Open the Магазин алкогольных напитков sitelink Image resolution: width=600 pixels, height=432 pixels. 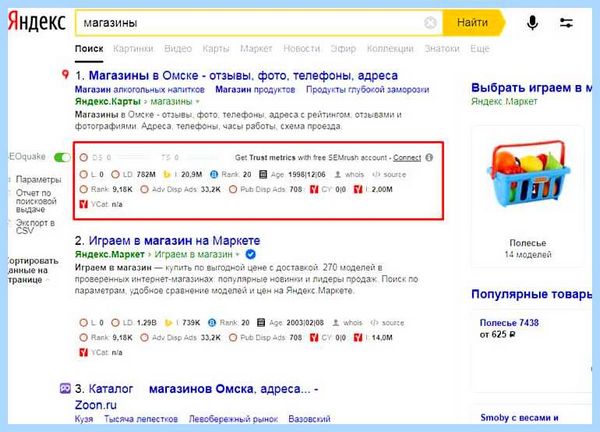tap(140, 90)
